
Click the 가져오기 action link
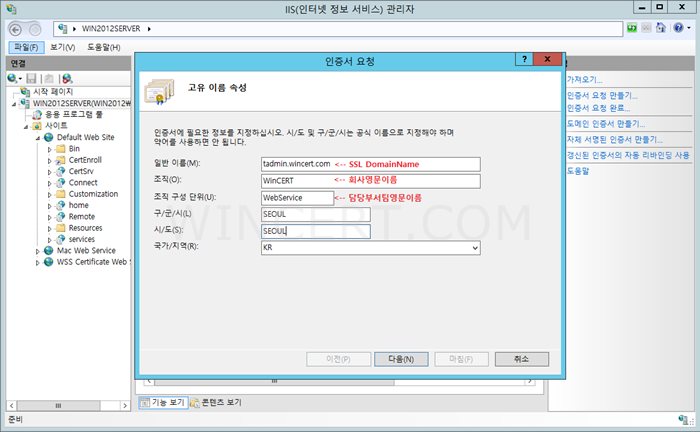(584, 79)
